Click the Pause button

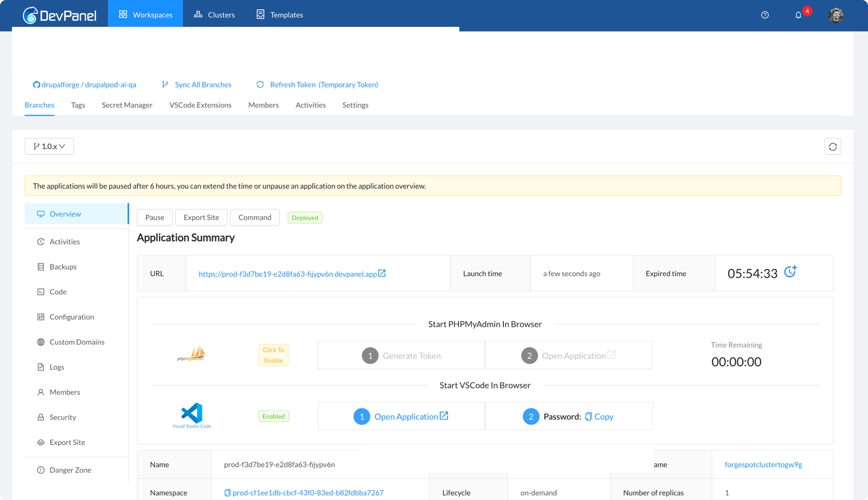(155, 217)
